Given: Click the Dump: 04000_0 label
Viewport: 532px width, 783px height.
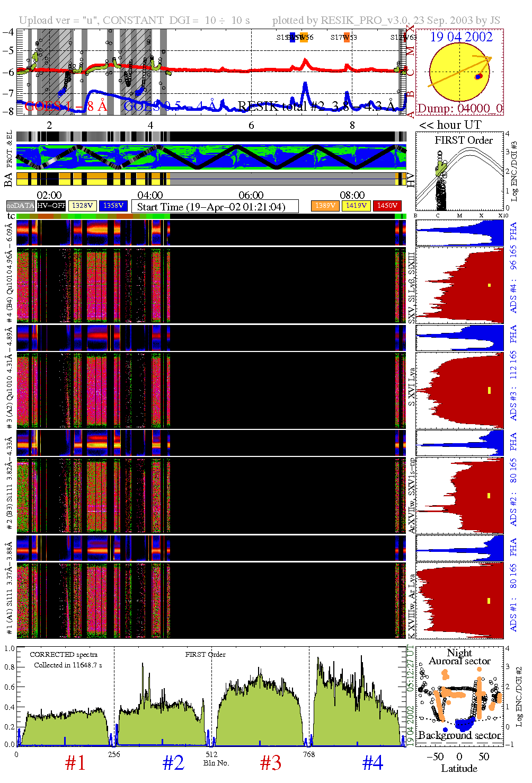Looking at the screenshot, I should click(x=460, y=109).
